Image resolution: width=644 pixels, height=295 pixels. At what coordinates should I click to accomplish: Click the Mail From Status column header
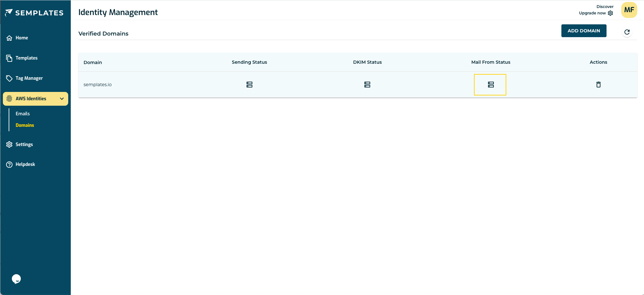coord(491,62)
